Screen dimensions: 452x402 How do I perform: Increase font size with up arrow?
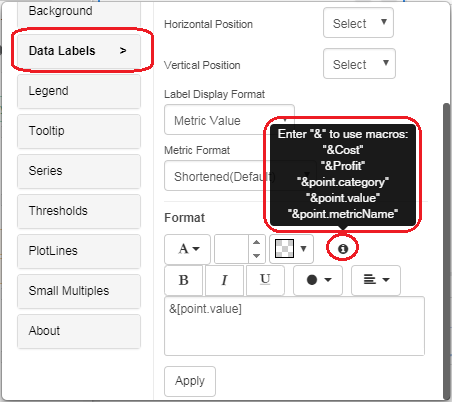[256, 242]
